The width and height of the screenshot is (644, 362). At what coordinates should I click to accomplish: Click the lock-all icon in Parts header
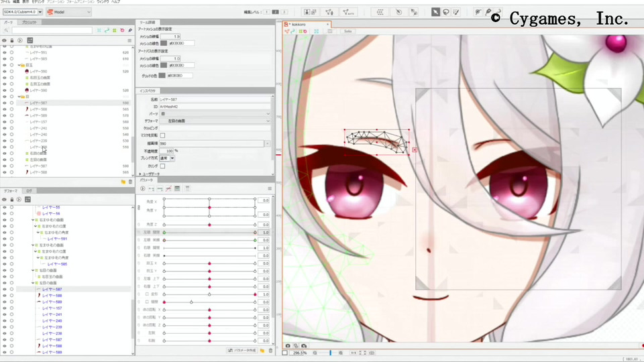(12, 41)
